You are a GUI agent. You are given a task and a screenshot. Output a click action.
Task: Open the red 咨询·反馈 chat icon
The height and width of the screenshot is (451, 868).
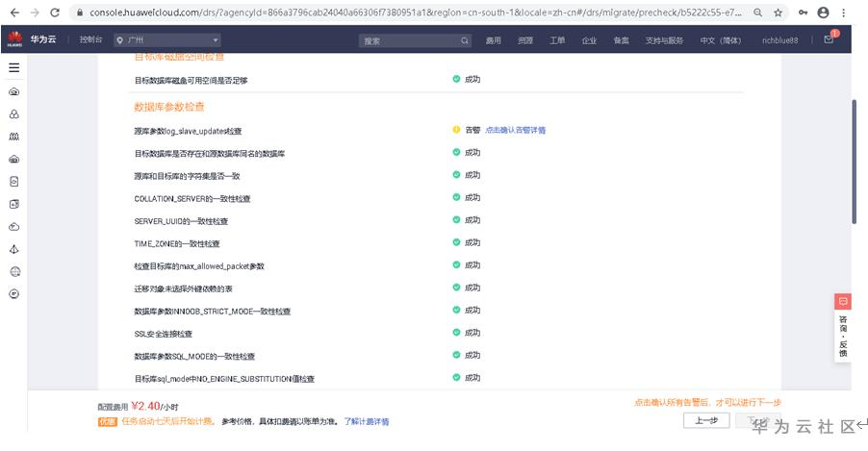point(843,302)
